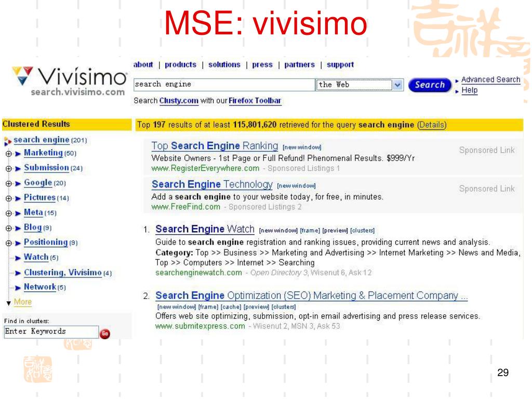Open Search Engine Optimization (SEO) Marketing result

[312, 296]
